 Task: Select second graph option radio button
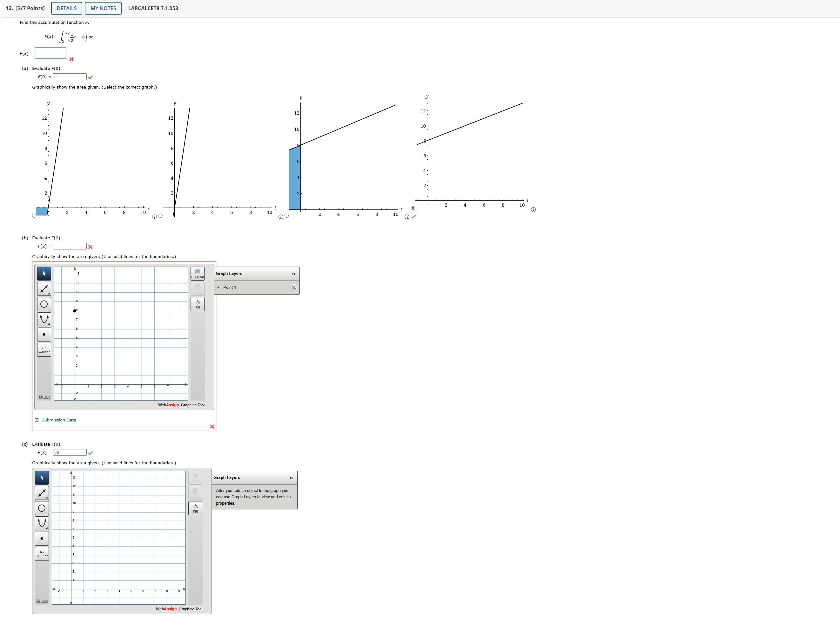[x=161, y=216]
